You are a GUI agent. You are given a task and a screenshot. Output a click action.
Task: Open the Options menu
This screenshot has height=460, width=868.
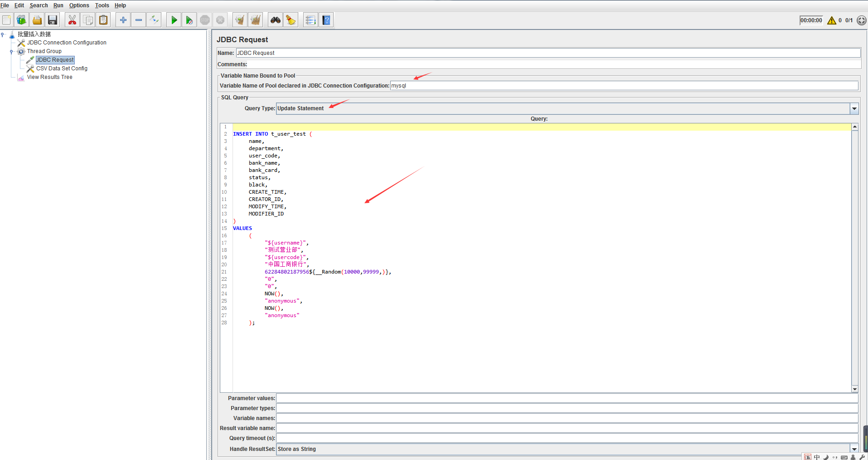[79, 5]
